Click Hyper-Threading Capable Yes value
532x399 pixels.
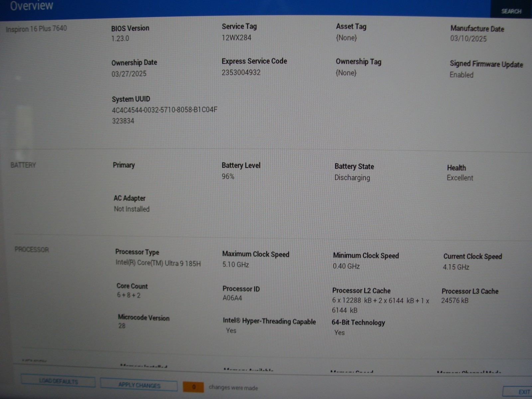[231, 331]
